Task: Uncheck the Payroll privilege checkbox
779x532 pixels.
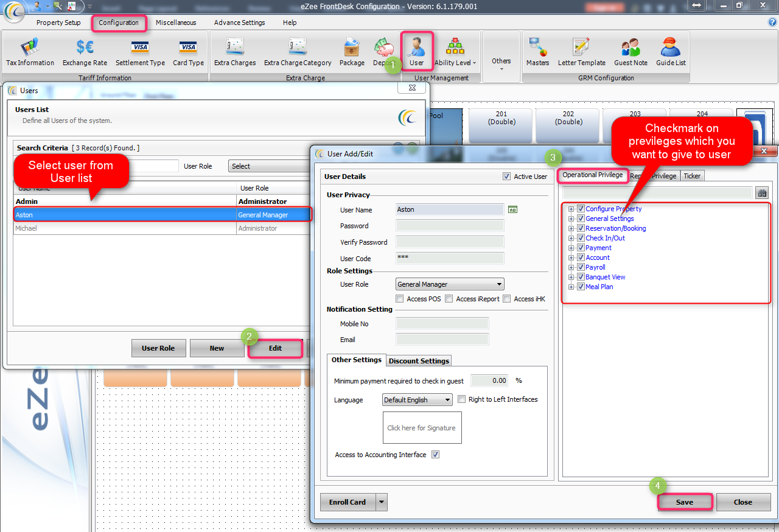Action: (581, 267)
